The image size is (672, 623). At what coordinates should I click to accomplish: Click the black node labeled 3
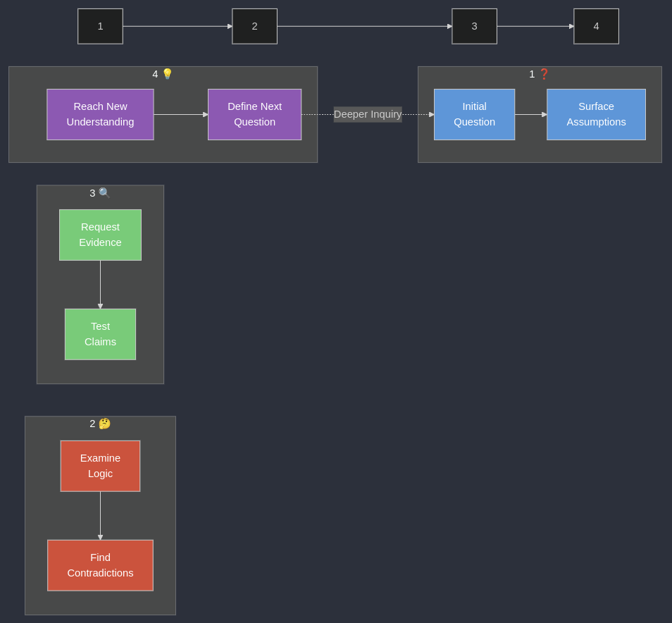[475, 26]
